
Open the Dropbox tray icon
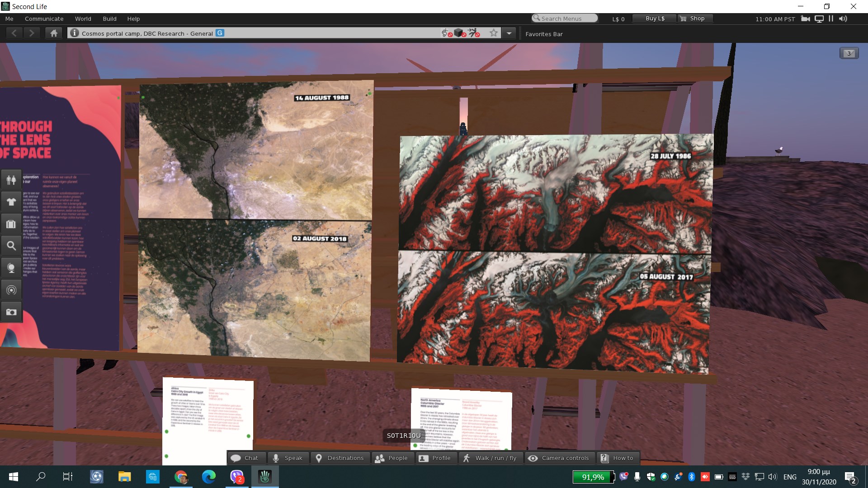coord(745,477)
